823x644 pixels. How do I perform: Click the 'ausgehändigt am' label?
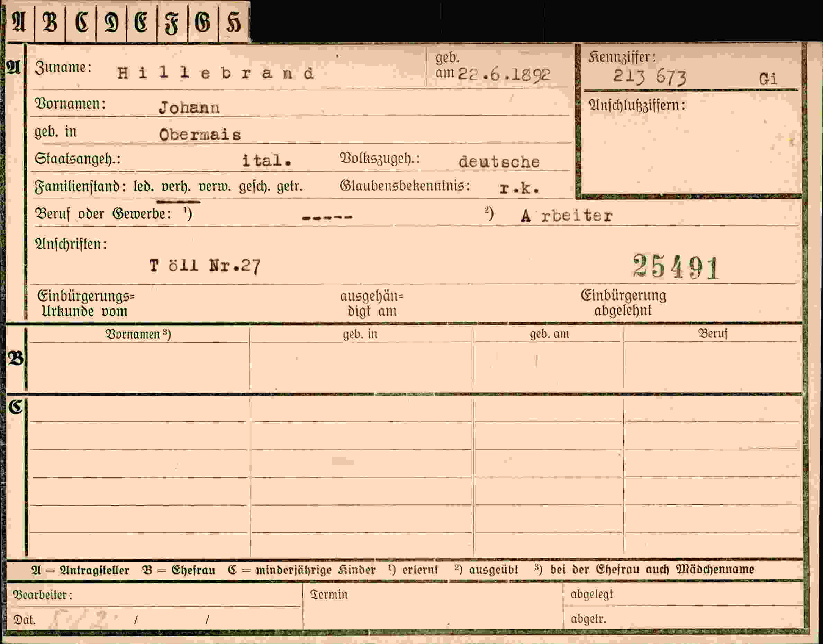click(x=372, y=304)
